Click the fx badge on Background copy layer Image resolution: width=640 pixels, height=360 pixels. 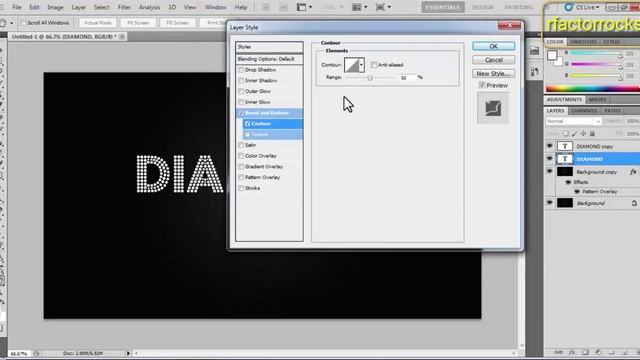click(633, 172)
